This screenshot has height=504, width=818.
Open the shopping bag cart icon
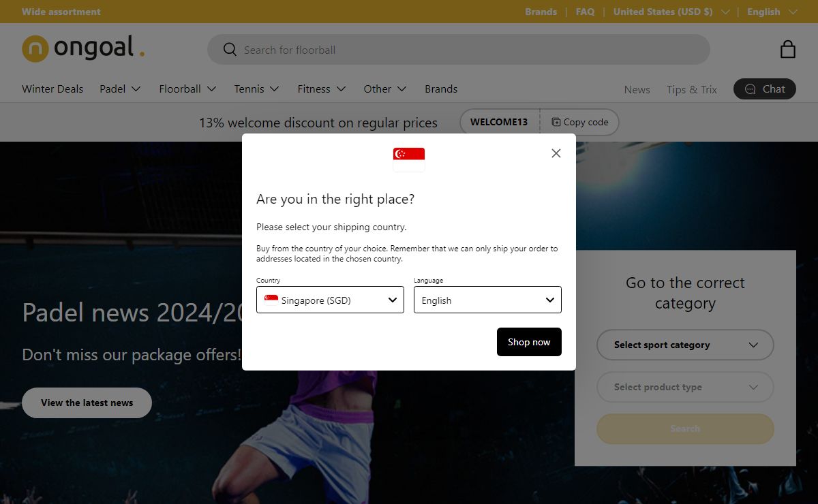[787, 49]
